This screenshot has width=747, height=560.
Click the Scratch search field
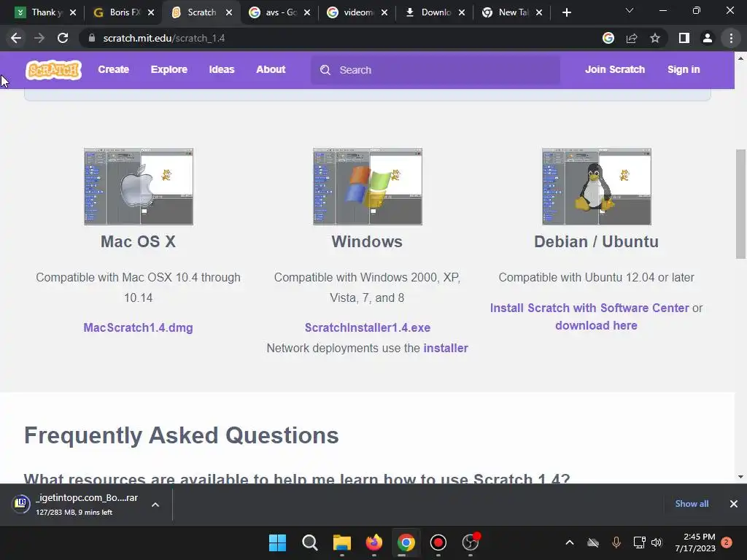(x=436, y=70)
